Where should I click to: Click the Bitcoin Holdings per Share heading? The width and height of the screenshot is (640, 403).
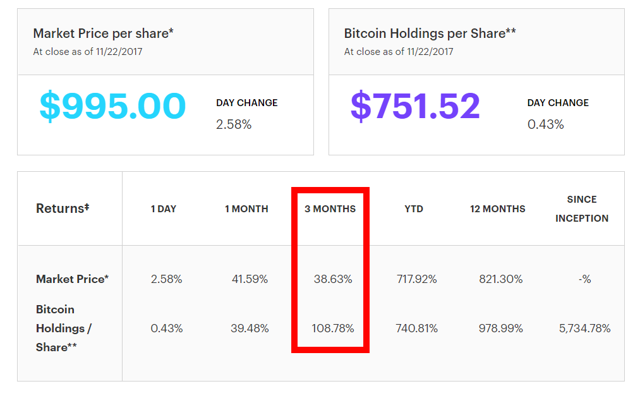pos(430,33)
